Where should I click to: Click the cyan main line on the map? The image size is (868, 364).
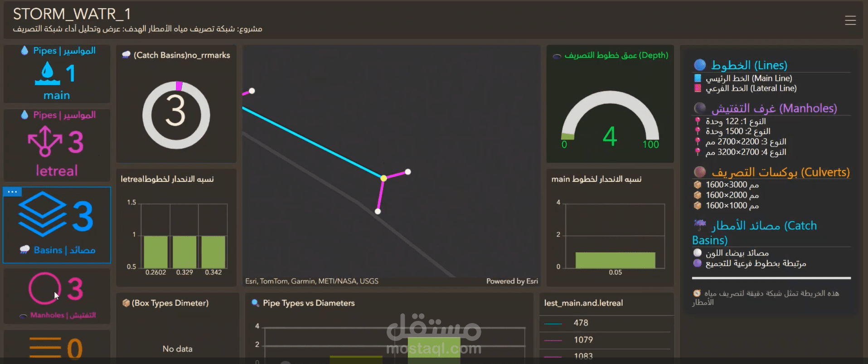(x=313, y=142)
